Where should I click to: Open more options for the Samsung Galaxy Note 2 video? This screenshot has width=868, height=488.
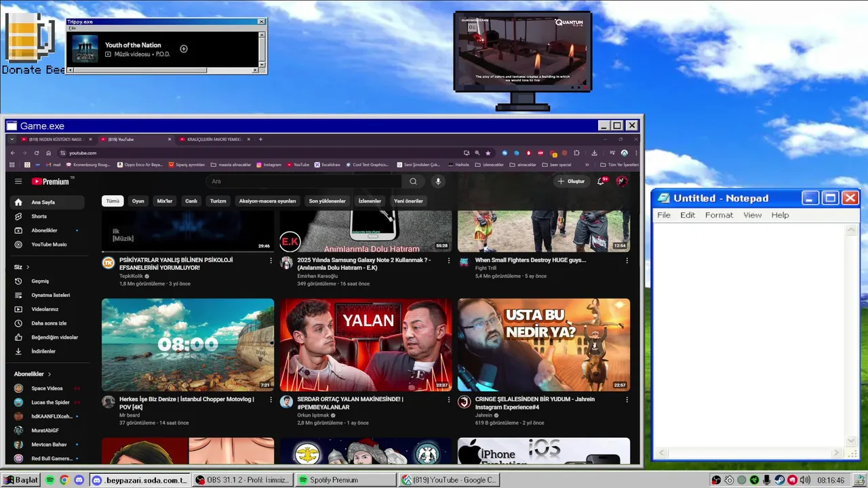click(448, 260)
